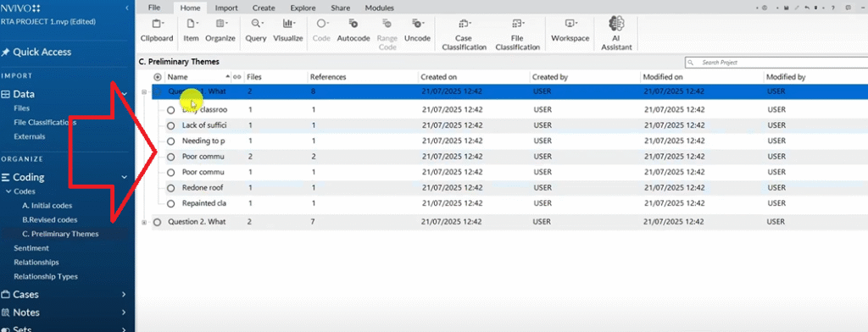Open Files under Data
Screen dimensions: 868x332
coord(21,108)
